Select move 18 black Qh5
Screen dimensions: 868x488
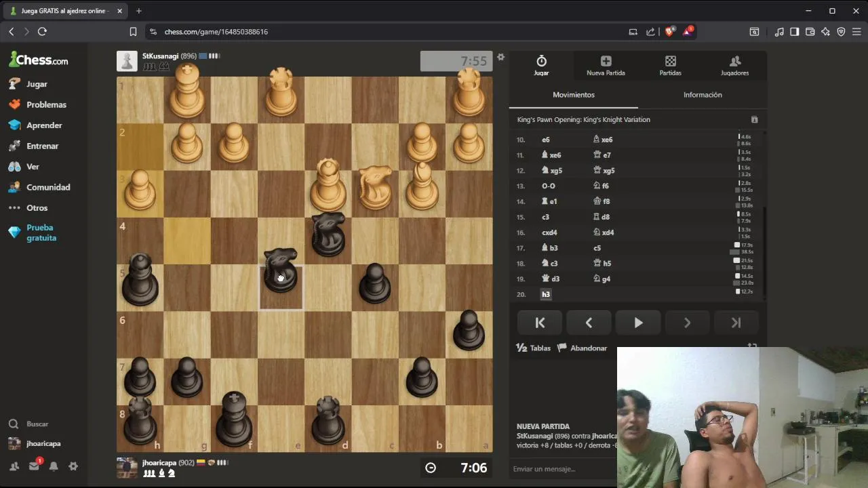click(x=602, y=263)
